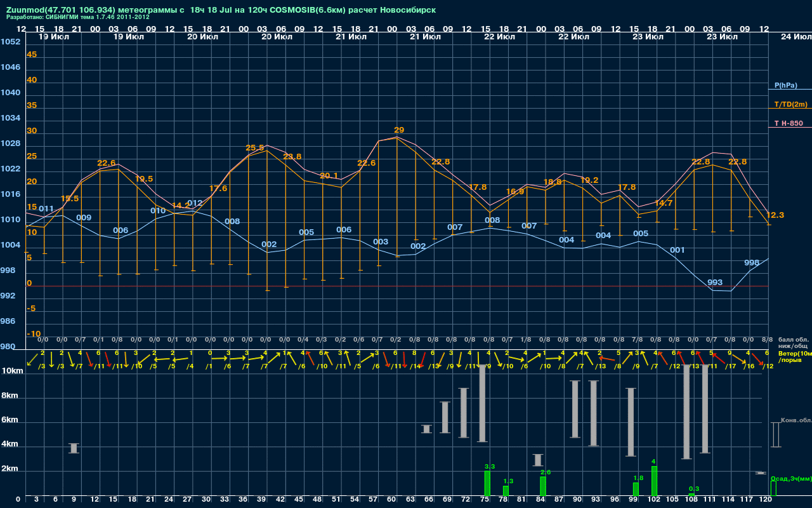Click the peak temperature value 29
The height and width of the screenshot is (508, 812).
point(399,130)
